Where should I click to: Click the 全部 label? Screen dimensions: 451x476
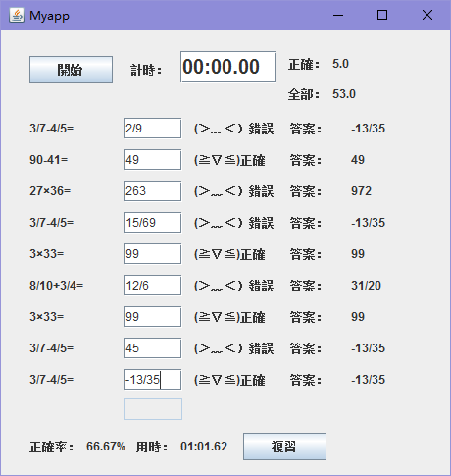tap(304, 95)
